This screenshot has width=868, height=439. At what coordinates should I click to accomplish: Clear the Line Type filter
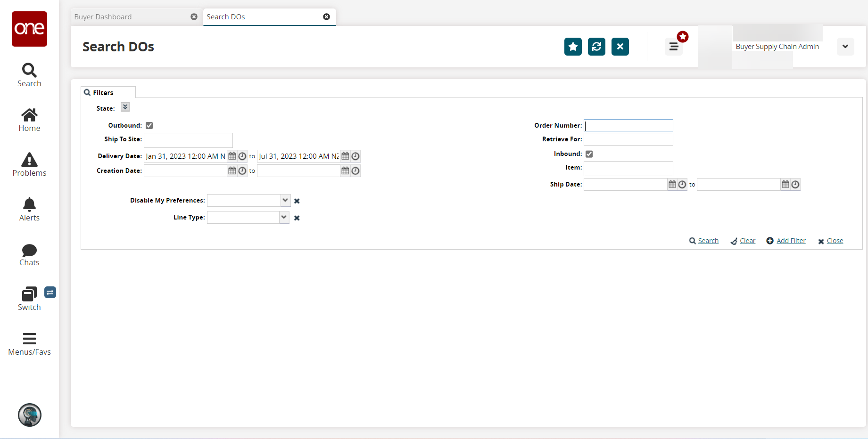click(297, 218)
